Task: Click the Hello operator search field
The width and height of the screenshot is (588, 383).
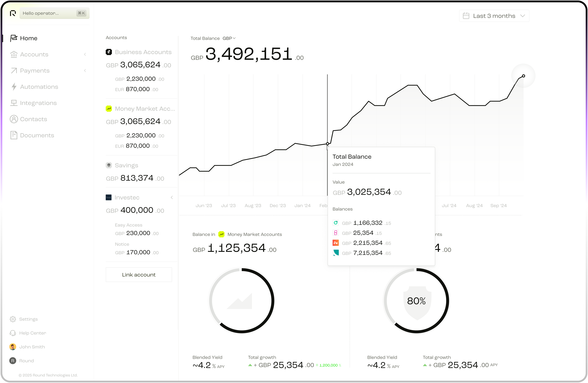Action: point(49,13)
